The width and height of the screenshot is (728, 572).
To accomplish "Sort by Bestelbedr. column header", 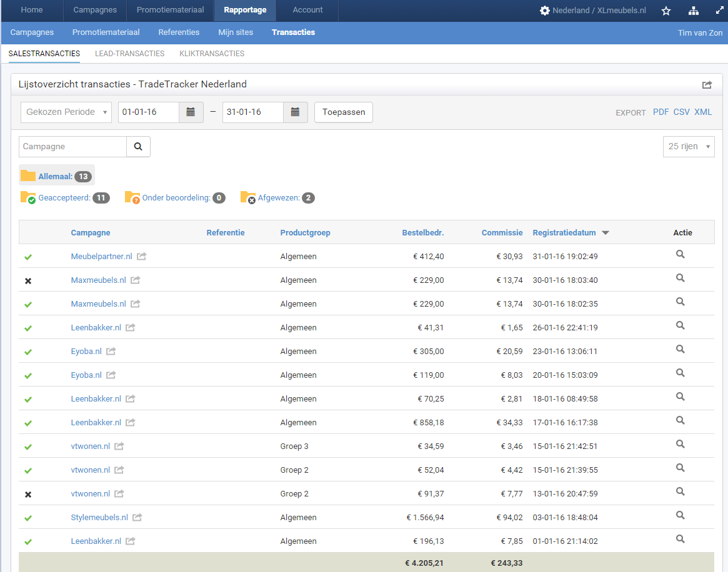I will tap(423, 233).
